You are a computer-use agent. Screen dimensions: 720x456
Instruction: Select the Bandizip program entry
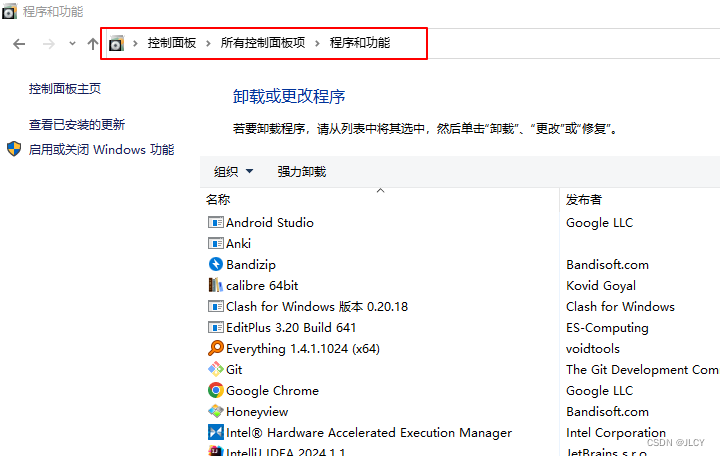pos(251,265)
